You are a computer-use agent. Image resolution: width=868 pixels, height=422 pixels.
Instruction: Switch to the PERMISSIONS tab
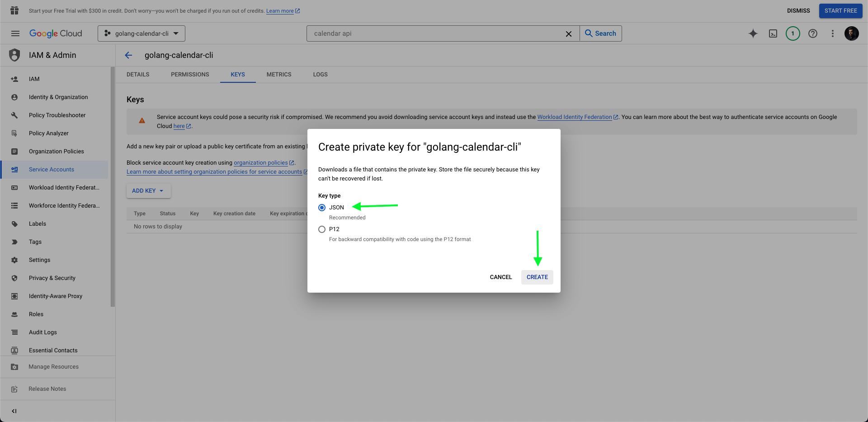pyautogui.click(x=190, y=75)
